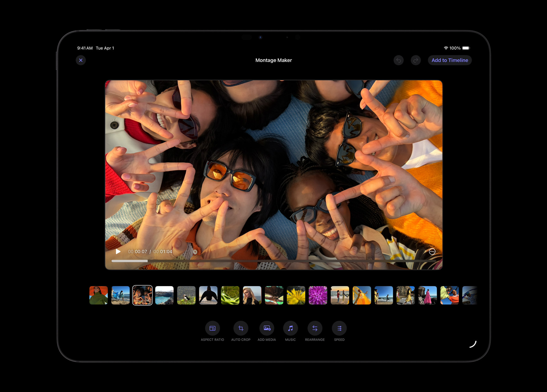Open Add Media to insert clips
Image resolution: width=547 pixels, height=392 pixels.
(x=267, y=328)
